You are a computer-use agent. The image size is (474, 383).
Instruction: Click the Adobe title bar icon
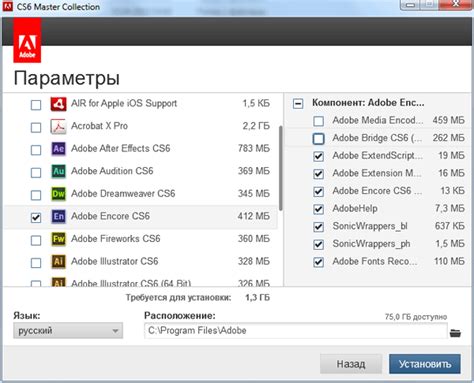(7, 6)
